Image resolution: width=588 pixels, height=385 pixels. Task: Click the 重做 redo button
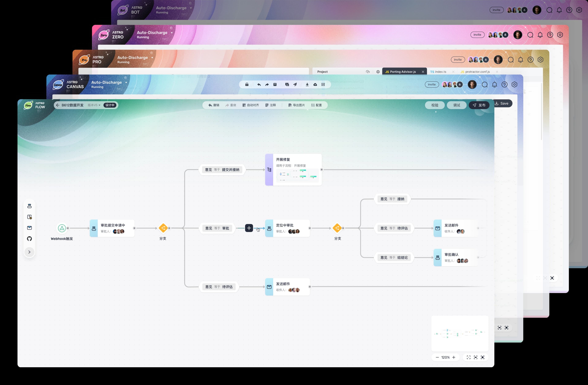pyautogui.click(x=231, y=105)
